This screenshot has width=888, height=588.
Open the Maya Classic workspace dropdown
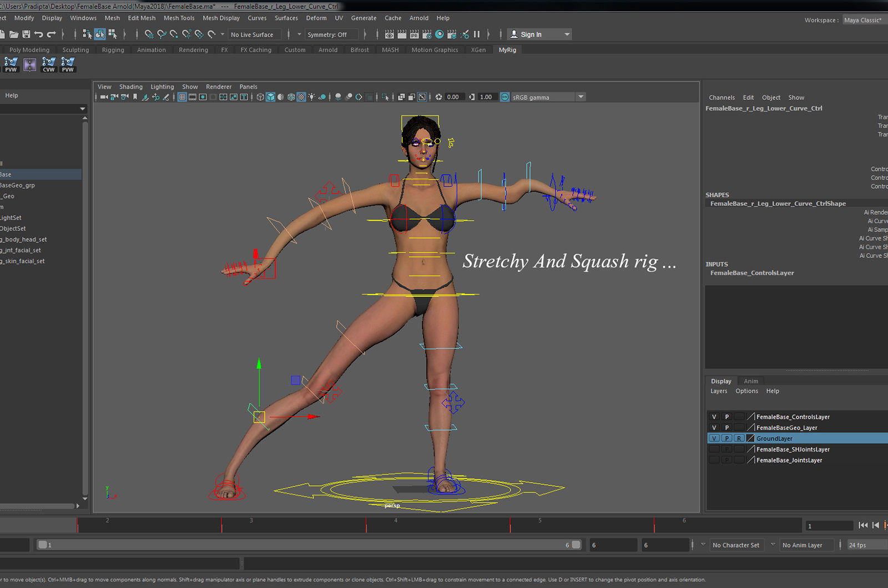pos(865,20)
